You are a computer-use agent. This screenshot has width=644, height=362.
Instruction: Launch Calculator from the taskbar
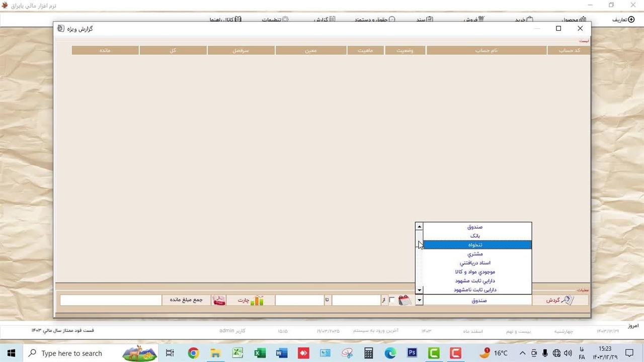click(x=369, y=353)
